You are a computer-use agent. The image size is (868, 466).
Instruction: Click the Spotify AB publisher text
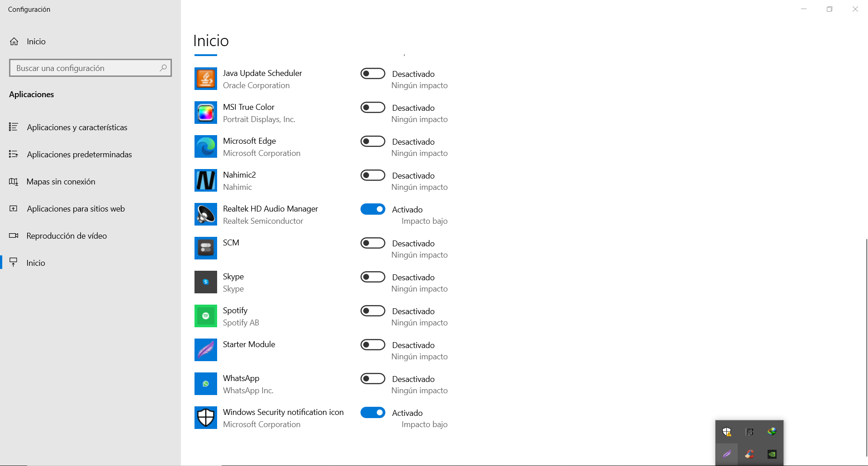coord(241,323)
